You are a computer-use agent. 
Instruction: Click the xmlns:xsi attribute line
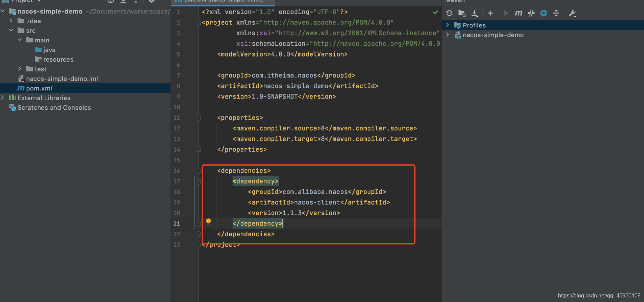(338, 33)
